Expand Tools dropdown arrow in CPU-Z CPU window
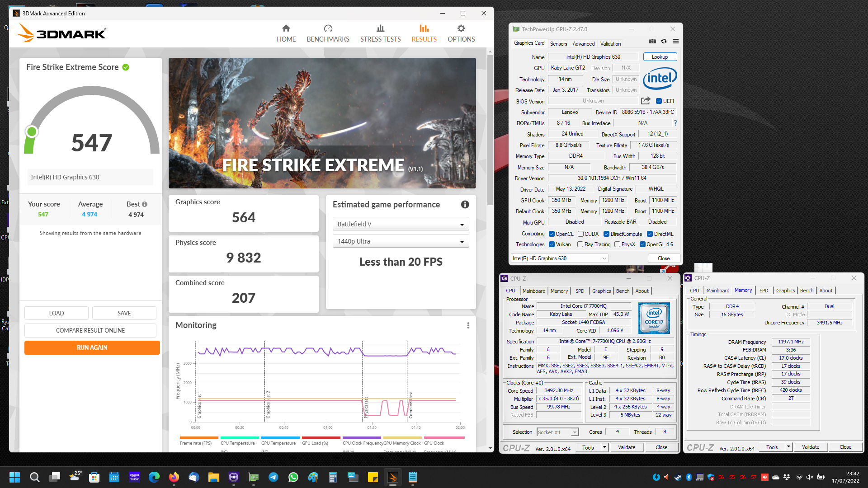The width and height of the screenshot is (868, 488). pos(604,447)
